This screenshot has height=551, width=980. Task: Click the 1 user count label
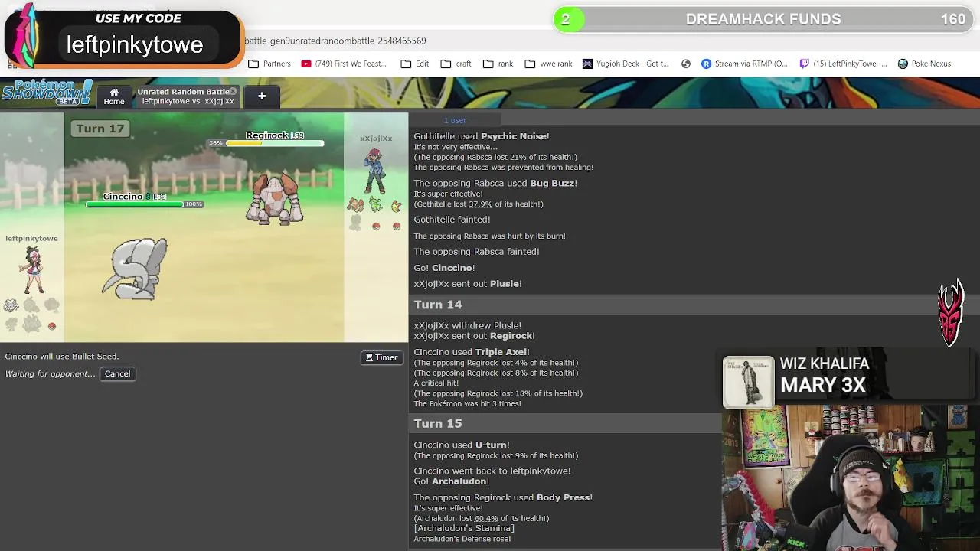(x=455, y=120)
